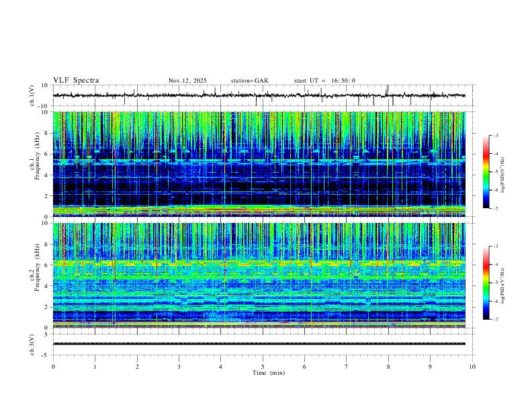Viewport: 532px width, 411px height.
Task: Click time axis tick label '7'
Action: (347, 367)
